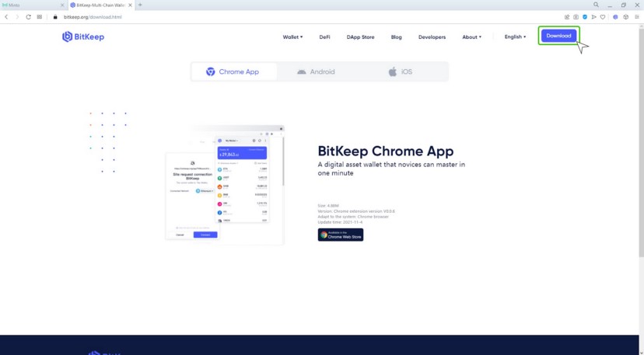The height and width of the screenshot is (355, 644).
Task: Click the padlock site security icon
Action: pyautogui.click(x=55, y=17)
